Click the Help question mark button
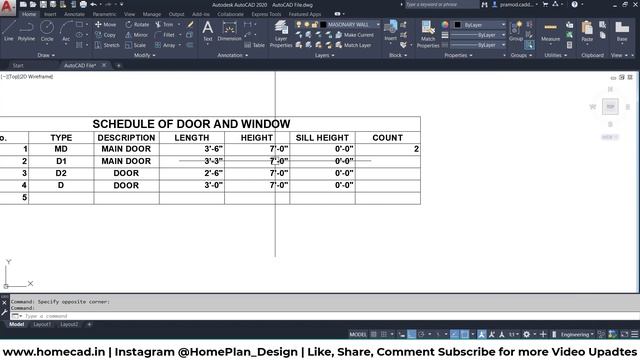The width and height of the screenshot is (640, 360). [x=574, y=4]
